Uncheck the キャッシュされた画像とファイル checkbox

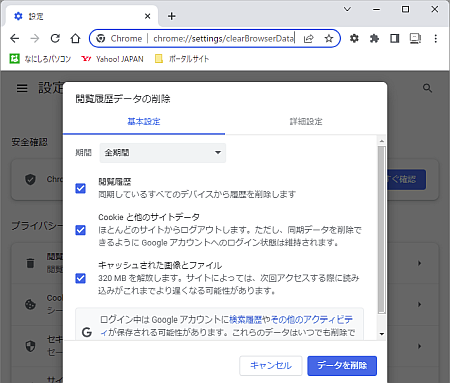tap(80, 278)
